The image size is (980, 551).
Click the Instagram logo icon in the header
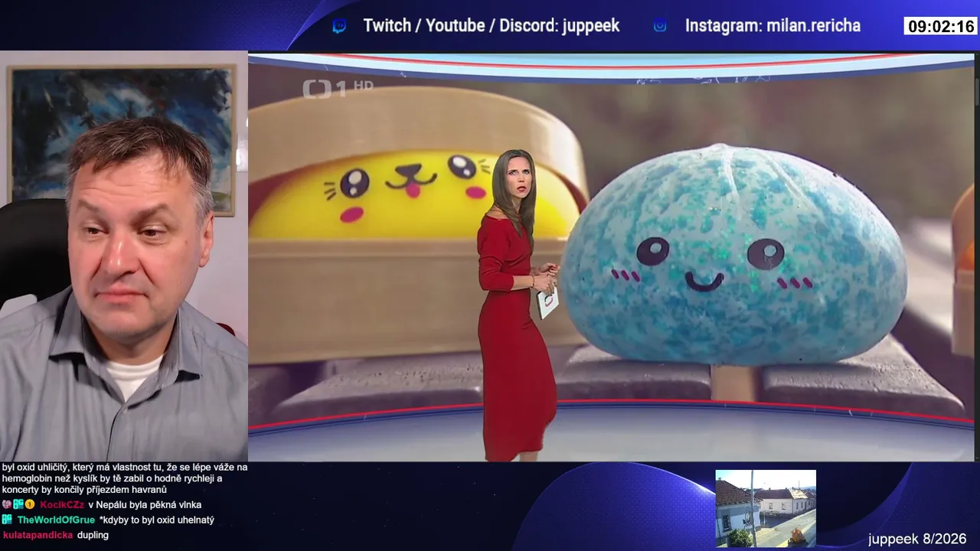coord(660,26)
